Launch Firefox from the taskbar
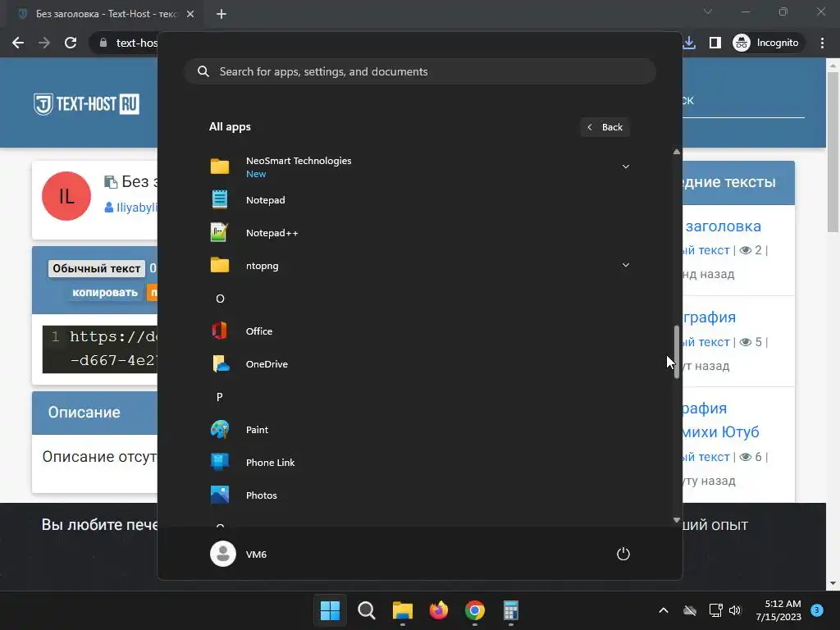This screenshot has height=630, width=840. [439, 610]
